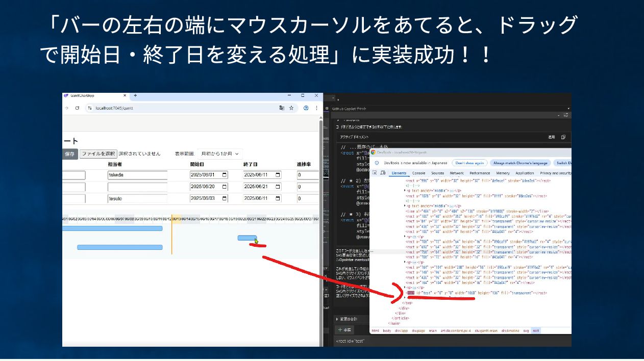Toggle DevTools device toolbar icon

pos(382,173)
